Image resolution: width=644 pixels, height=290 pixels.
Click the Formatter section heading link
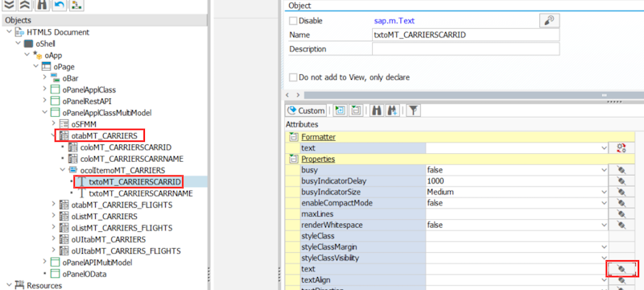tap(318, 137)
